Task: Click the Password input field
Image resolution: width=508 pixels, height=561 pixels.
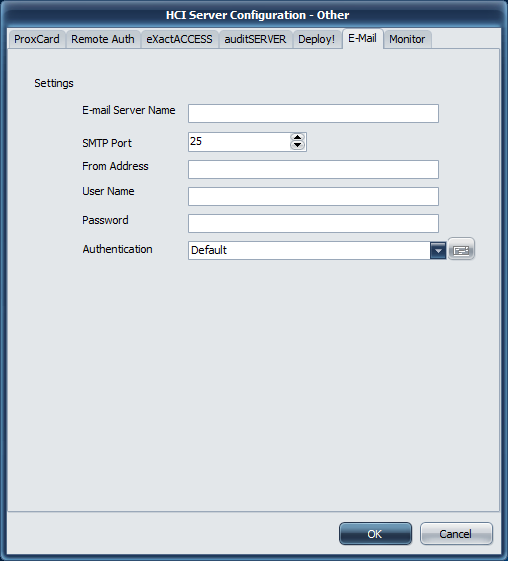Action: [313, 224]
